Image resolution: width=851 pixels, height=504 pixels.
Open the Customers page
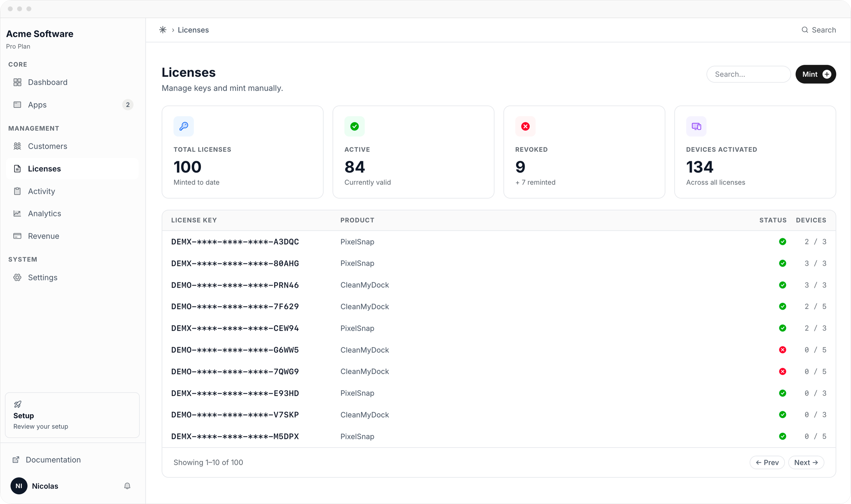point(47,146)
